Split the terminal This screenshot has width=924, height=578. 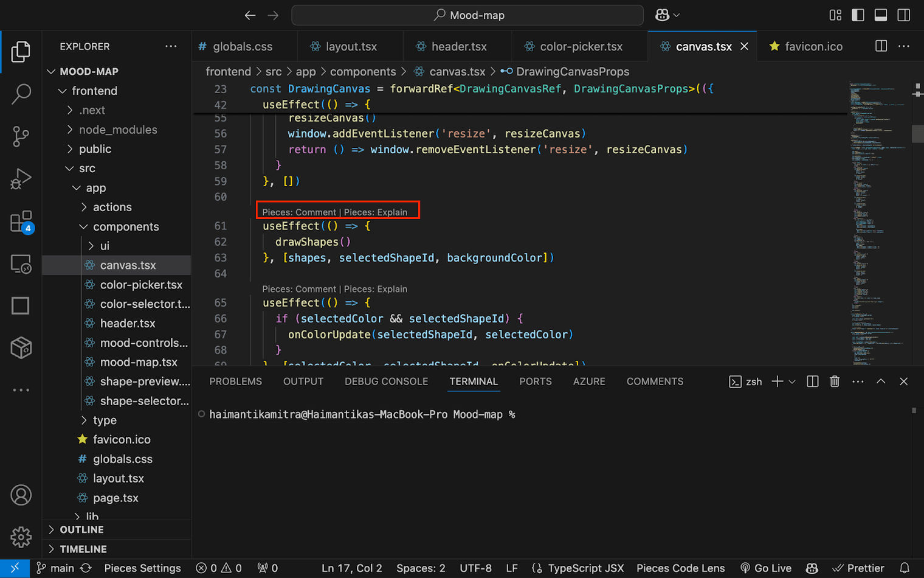(812, 381)
